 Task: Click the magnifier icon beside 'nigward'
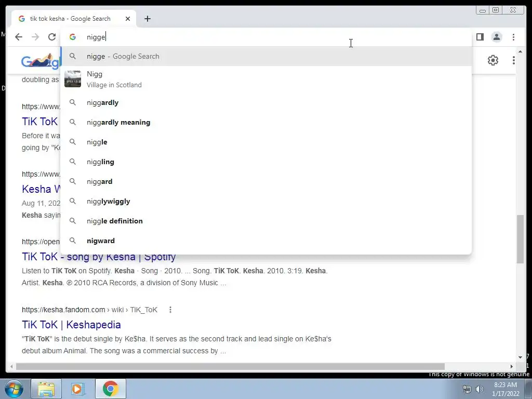73,241
